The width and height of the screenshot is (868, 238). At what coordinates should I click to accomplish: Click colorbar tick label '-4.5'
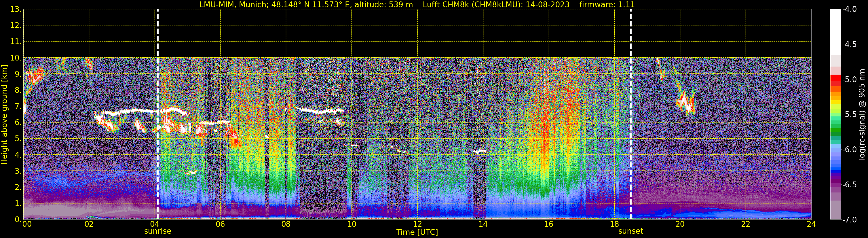(849, 44)
